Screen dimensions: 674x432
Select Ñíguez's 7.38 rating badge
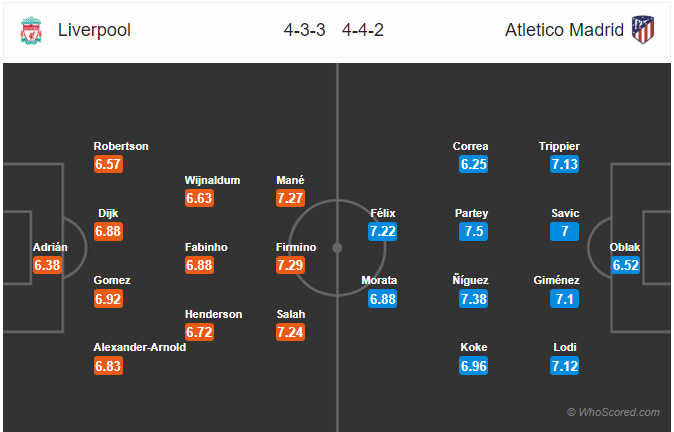tap(473, 299)
